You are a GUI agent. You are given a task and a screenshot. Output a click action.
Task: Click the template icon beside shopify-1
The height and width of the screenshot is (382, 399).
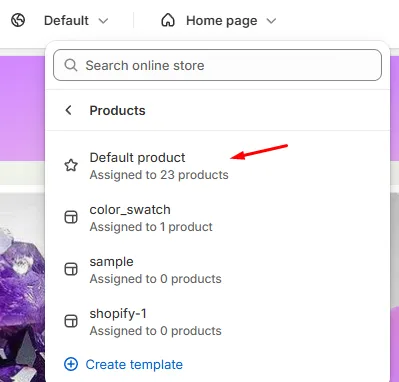pos(71,321)
